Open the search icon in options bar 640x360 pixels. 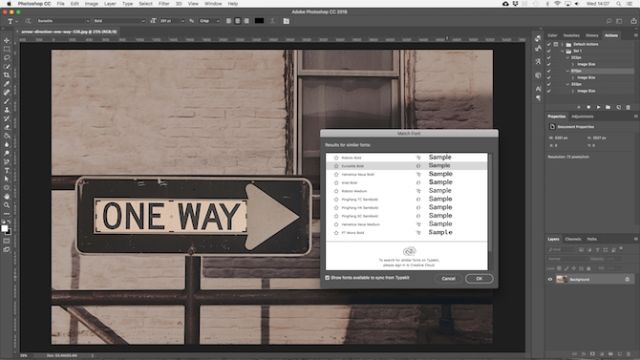tap(609, 21)
